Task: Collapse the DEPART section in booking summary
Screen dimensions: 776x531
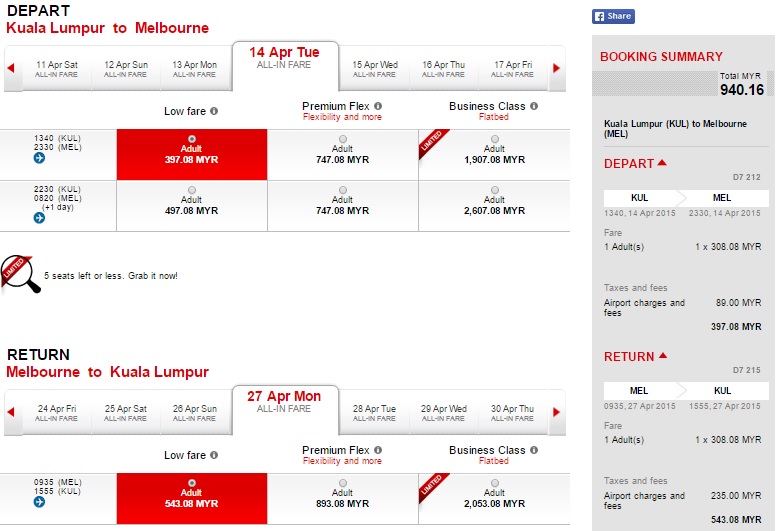Action: click(662, 163)
